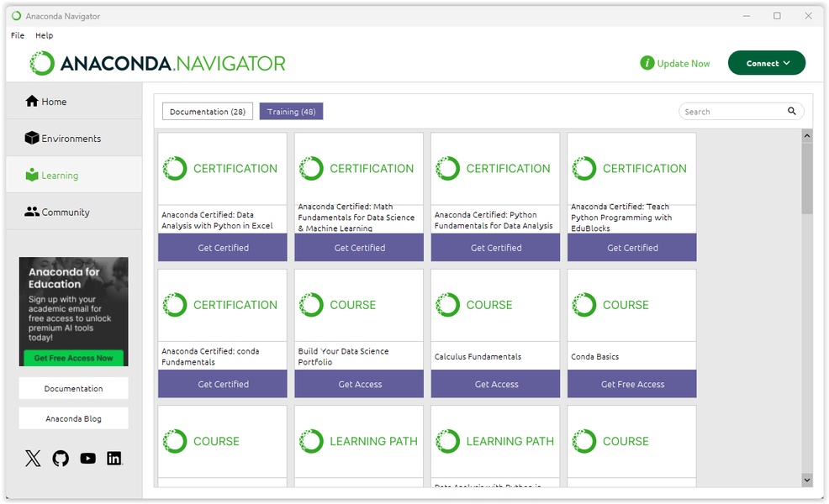Image resolution: width=829 pixels, height=504 pixels.
Task: Select the Environments cube icon
Action: 32,139
